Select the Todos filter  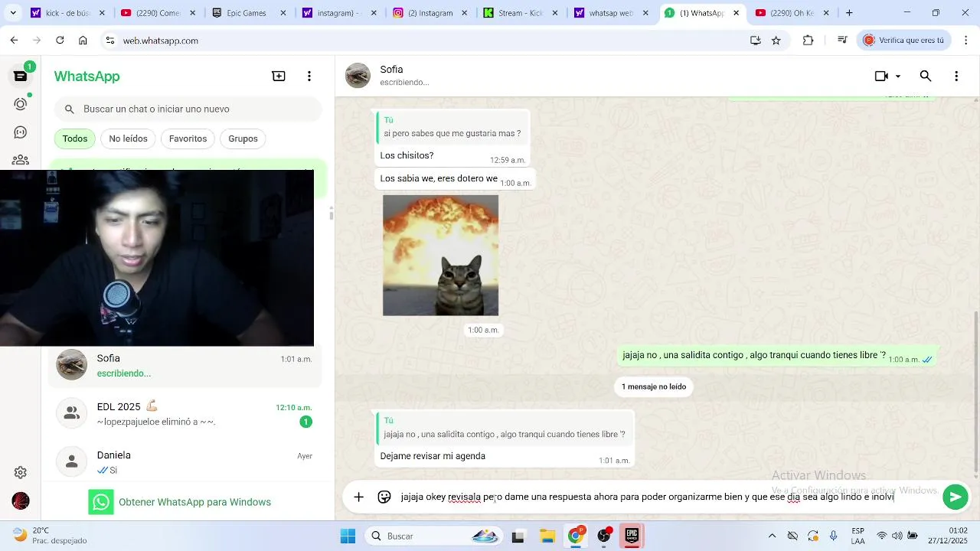(x=75, y=139)
